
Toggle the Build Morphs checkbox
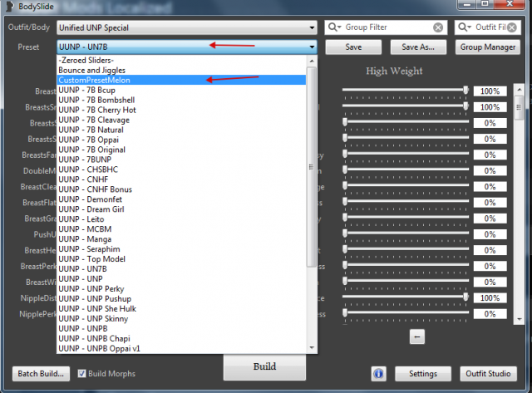tap(81, 373)
